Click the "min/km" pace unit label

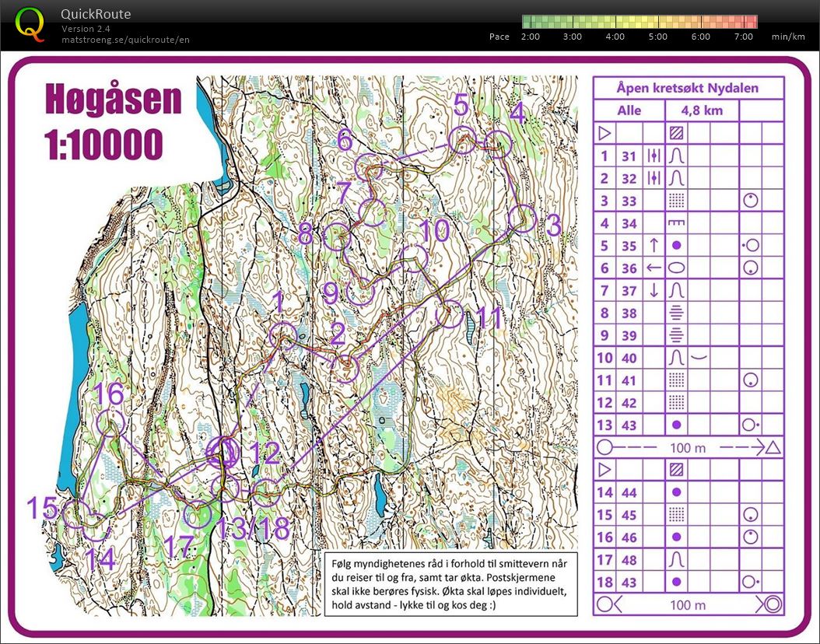click(788, 37)
